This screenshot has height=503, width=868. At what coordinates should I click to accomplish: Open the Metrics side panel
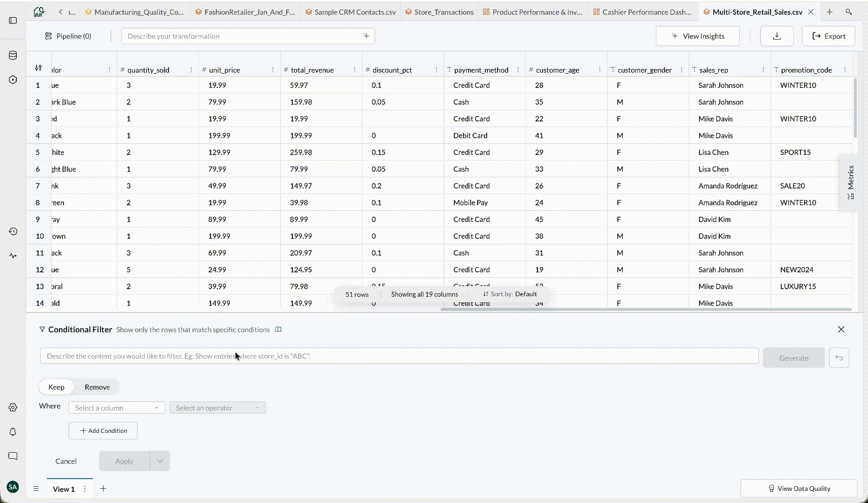851,182
